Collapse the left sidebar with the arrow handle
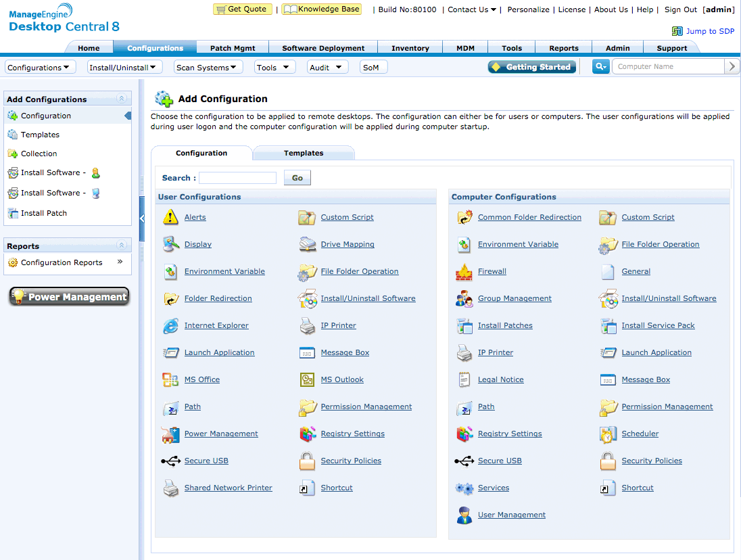 142,218
